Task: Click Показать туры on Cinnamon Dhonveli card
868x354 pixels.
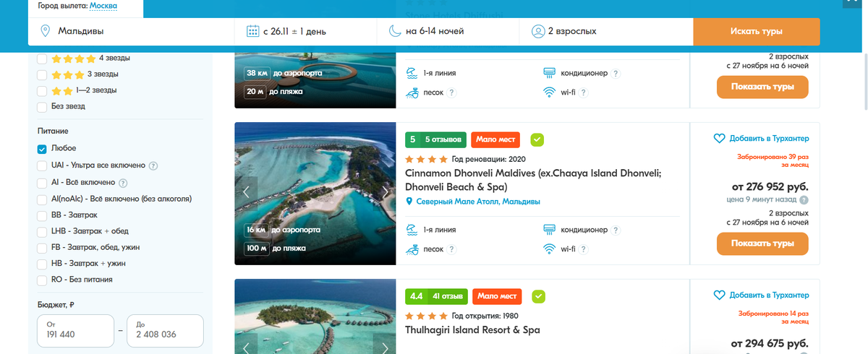Action: point(762,243)
